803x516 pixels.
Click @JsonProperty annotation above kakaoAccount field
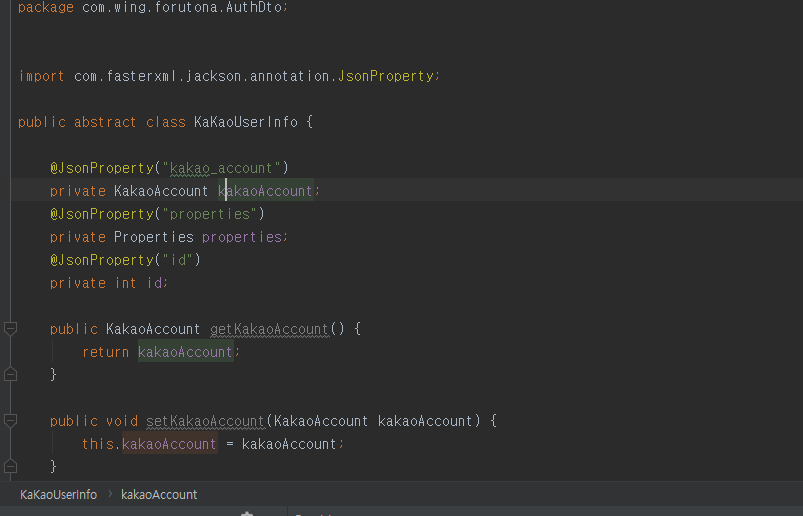(x=102, y=168)
